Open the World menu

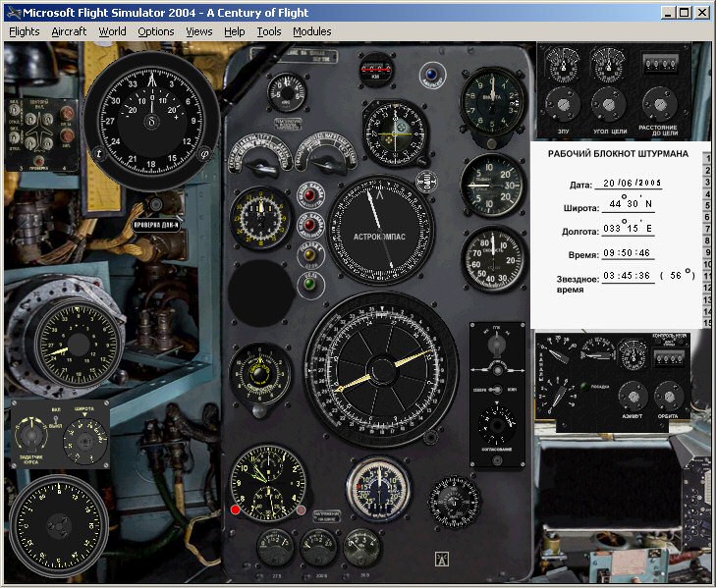click(x=112, y=31)
